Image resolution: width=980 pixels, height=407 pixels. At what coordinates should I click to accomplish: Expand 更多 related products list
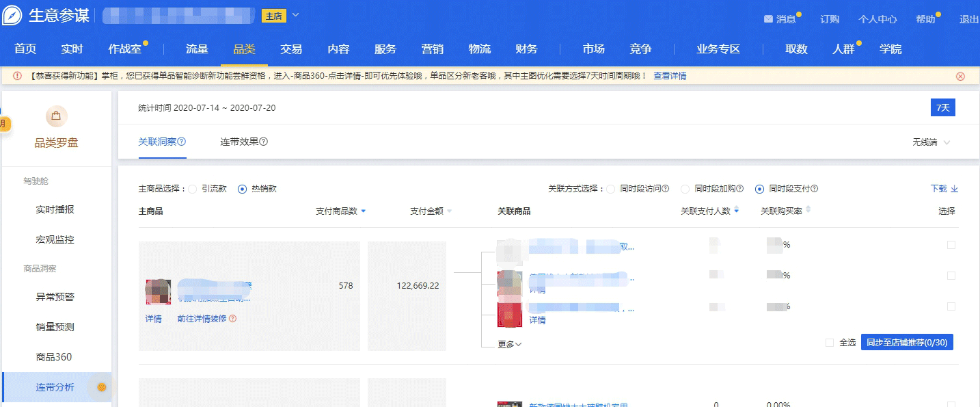pyautogui.click(x=509, y=344)
